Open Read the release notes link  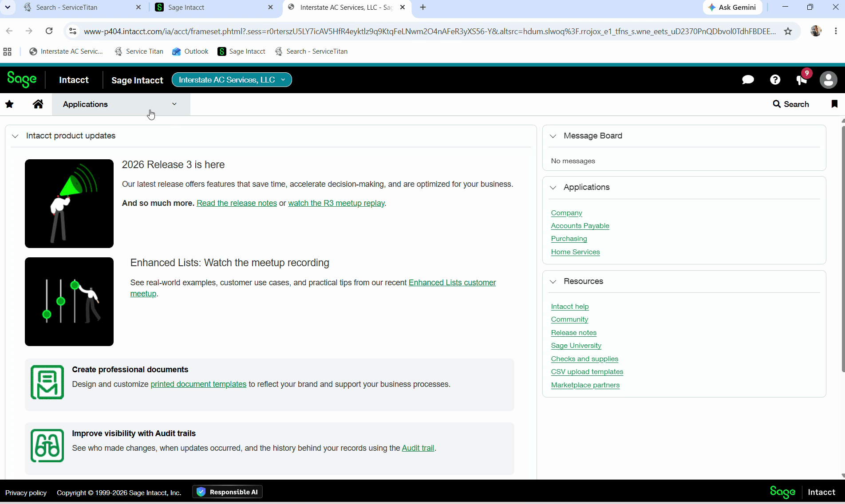237,203
